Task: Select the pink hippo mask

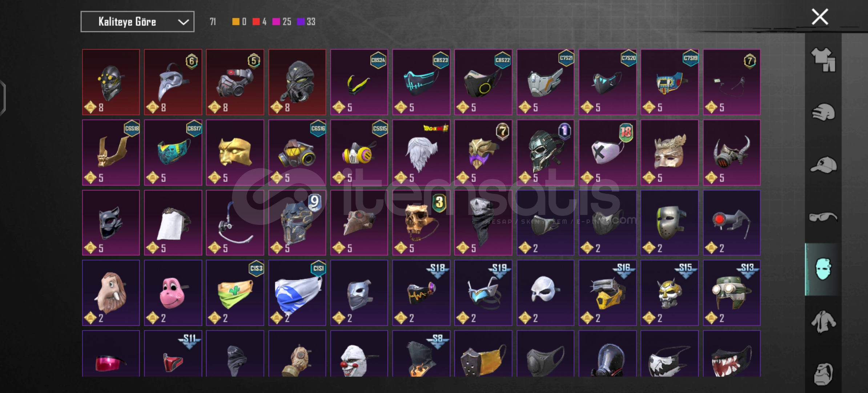Action: point(173,293)
